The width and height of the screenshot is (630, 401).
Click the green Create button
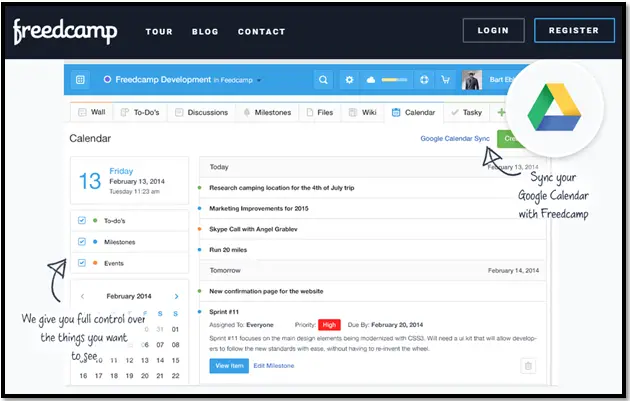pyautogui.click(x=509, y=139)
